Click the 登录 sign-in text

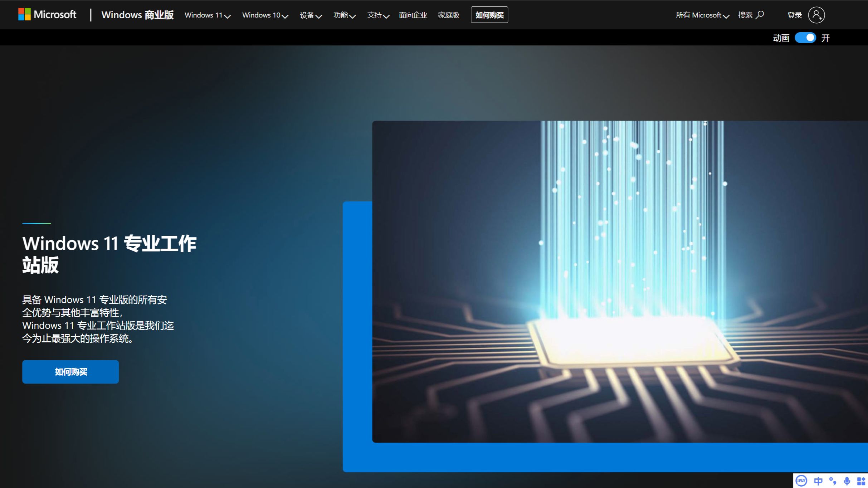794,15
